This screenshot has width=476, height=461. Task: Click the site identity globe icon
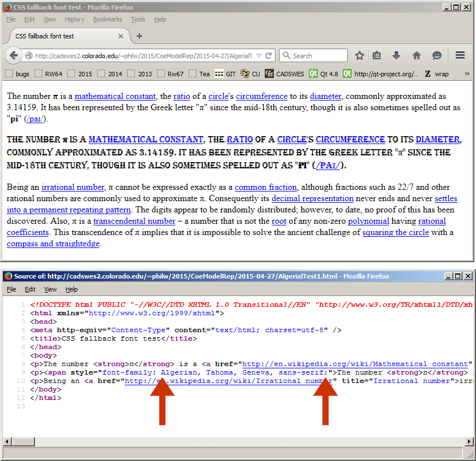pos(29,55)
